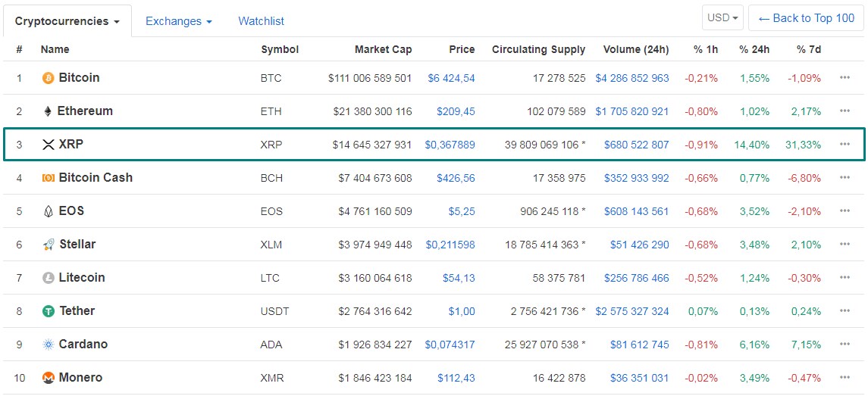Open the Cardano name link
Viewport: 868px width, 396px height.
pos(83,344)
